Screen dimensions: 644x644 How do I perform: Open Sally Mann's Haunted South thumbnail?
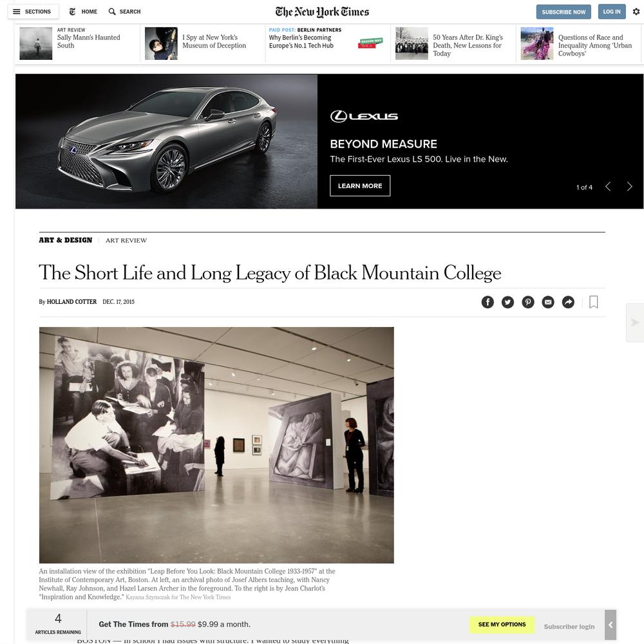pyautogui.click(x=35, y=44)
